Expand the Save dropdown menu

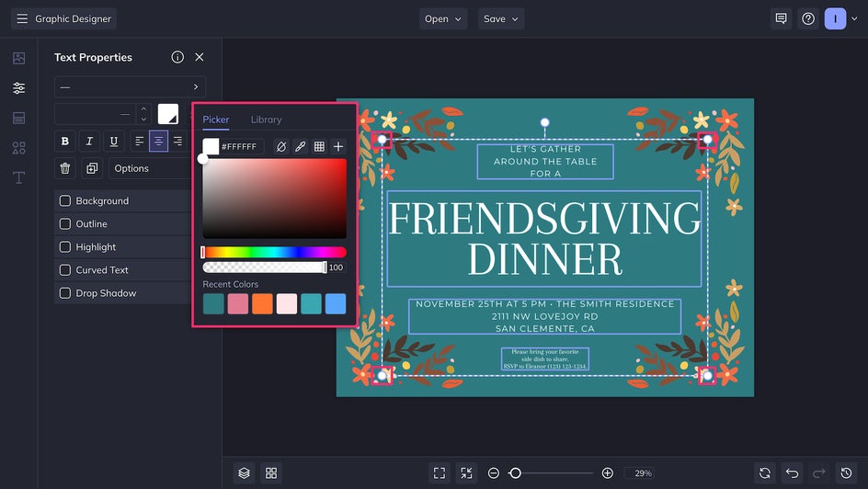coord(501,18)
